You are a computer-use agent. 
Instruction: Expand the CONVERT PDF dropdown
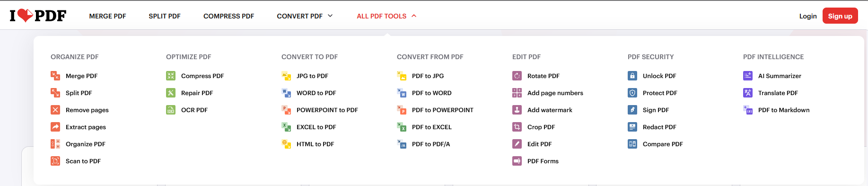[x=305, y=16]
